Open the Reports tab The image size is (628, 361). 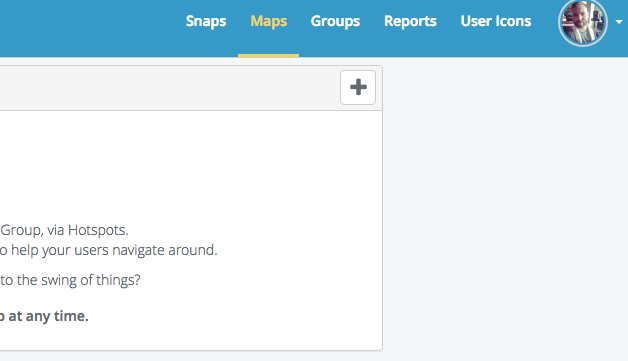[410, 21]
